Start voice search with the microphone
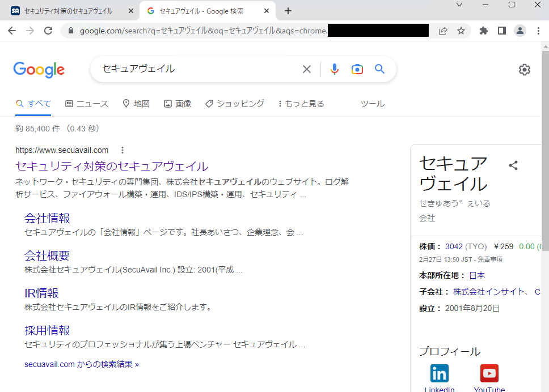The width and height of the screenshot is (549, 392). [x=335, y=69]
